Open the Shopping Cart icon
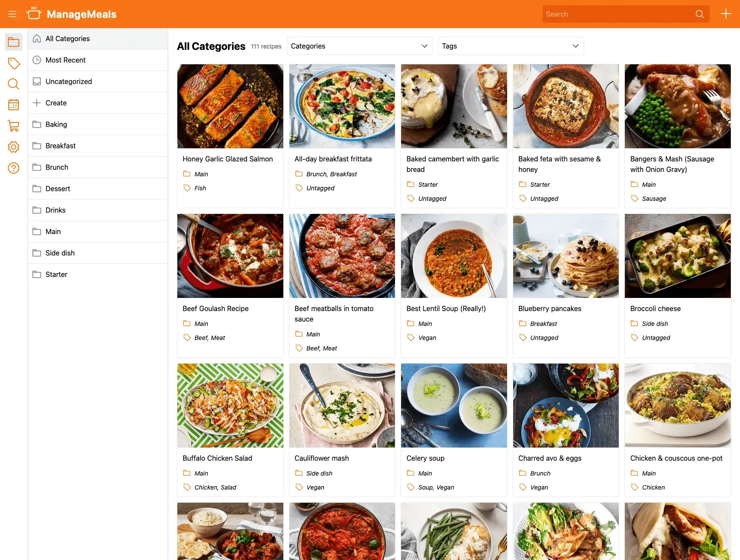Viewport: 740px width, 560px height. click(x=14, y=126)
